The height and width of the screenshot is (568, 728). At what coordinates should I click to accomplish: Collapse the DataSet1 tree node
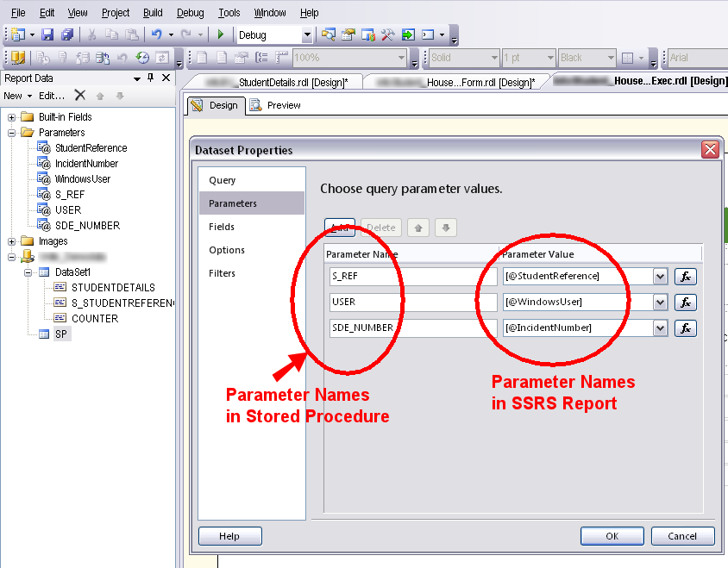[28, 272]
